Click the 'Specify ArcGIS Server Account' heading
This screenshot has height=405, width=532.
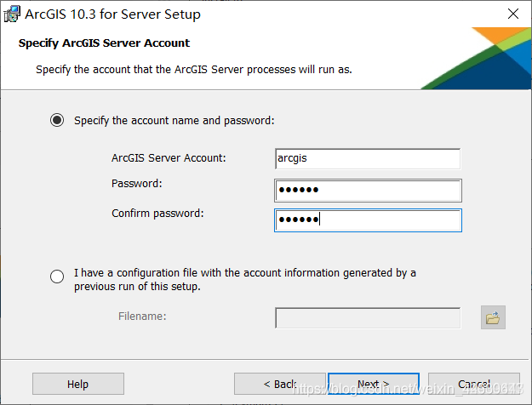[104, 43]
